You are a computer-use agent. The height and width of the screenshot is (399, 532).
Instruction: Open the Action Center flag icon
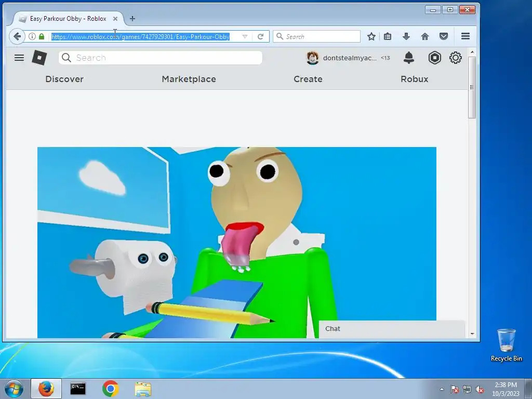click(454, 390)
